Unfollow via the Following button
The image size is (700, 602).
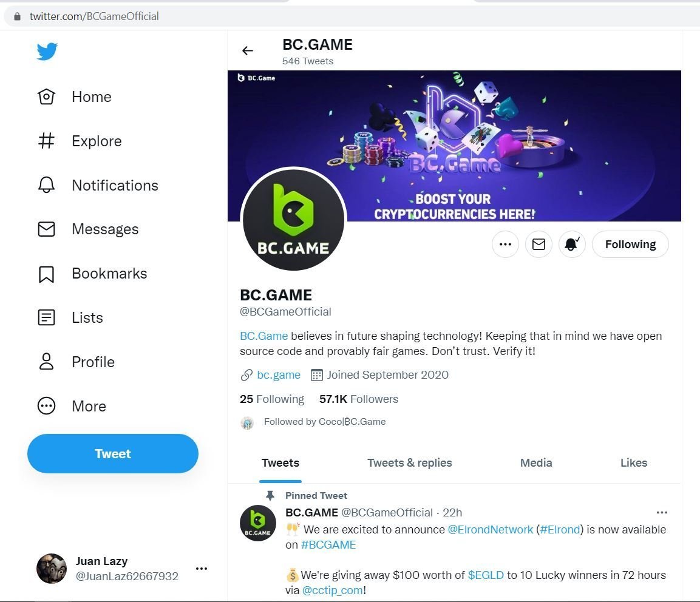[630, 245]
